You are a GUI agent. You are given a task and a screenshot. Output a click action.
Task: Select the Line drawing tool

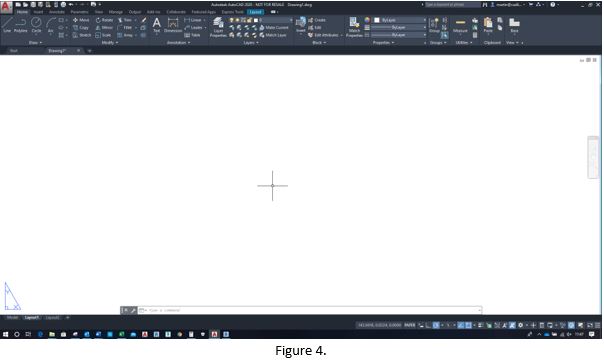pos(7,25)
